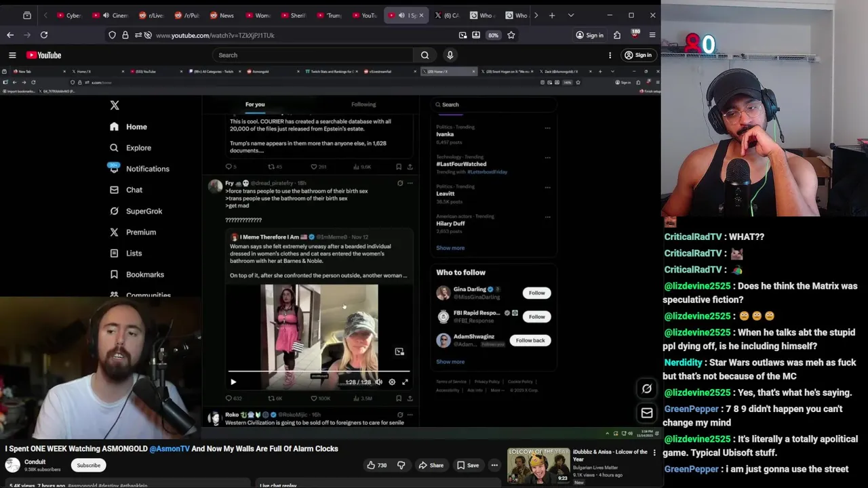The width and height of the screenshot is (868, 488).
Task: Click the Bookmarks icon in the X sidebar
Action: coord(114,274)
